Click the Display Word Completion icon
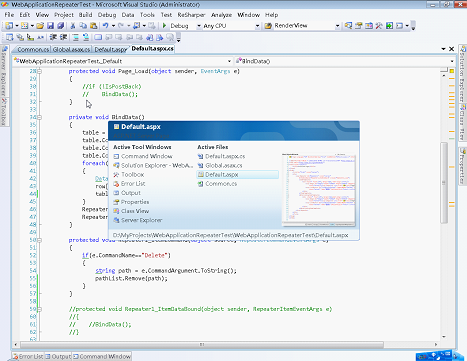 (40, 37)
